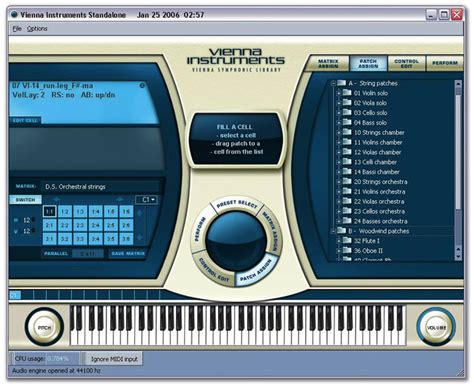
Task: Click the down arrow beside matrix grid
Action: [140, 237]
